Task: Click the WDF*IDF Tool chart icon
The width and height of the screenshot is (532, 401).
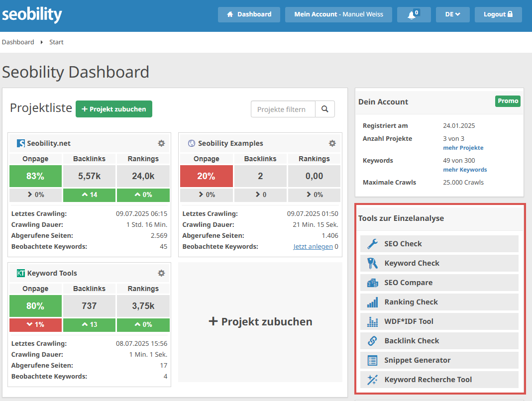Action: tap(373, 321)
